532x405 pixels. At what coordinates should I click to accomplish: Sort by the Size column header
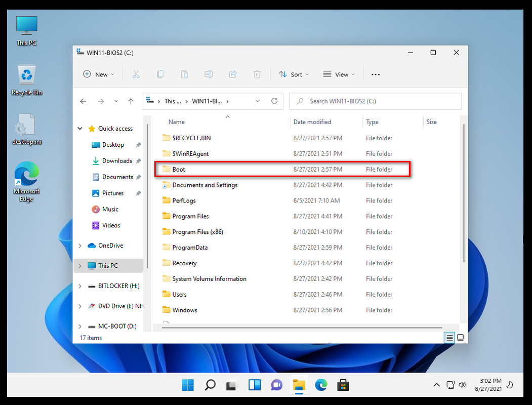432,122
